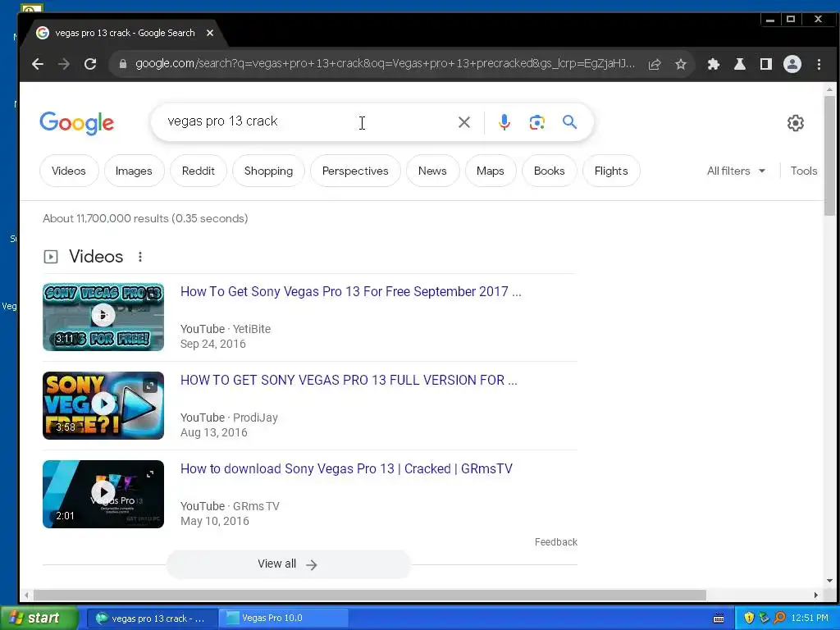Click the vertical scrollbar up arrow
This screenshot has width=840, height=630.
(x=829, y=89)
